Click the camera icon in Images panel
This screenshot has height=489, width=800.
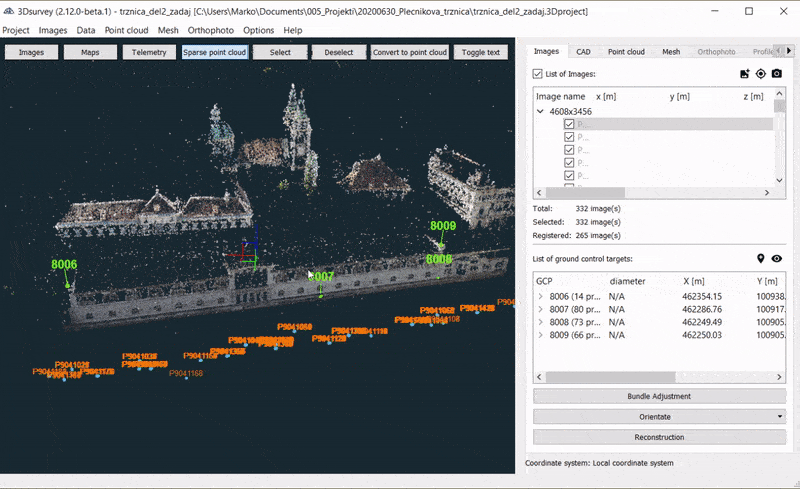(x=776, y=74)
